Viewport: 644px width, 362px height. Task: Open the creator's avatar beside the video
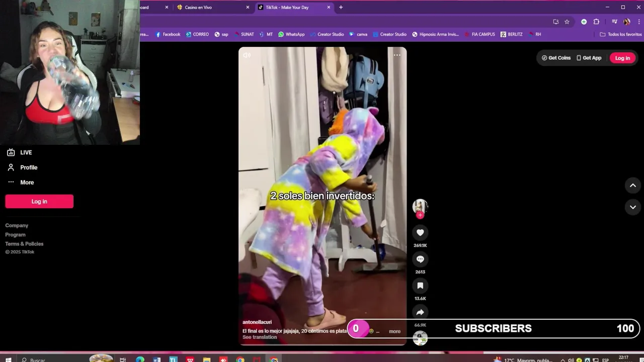click(420, 206)
